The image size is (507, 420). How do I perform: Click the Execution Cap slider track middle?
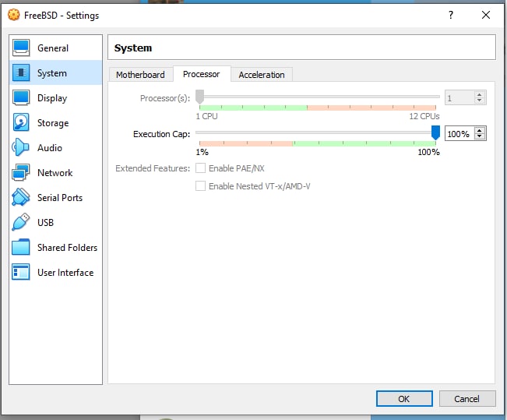click(318, 132)
